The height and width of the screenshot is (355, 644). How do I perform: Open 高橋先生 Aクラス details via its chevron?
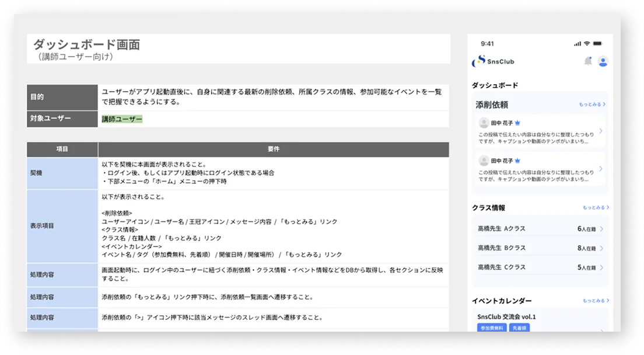point(603,228)
